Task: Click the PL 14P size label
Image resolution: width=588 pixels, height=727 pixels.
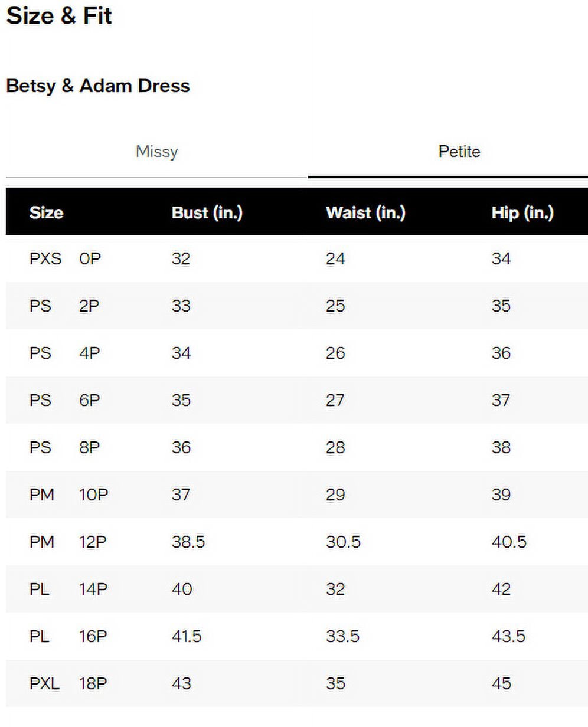Action: click(68, 589)
